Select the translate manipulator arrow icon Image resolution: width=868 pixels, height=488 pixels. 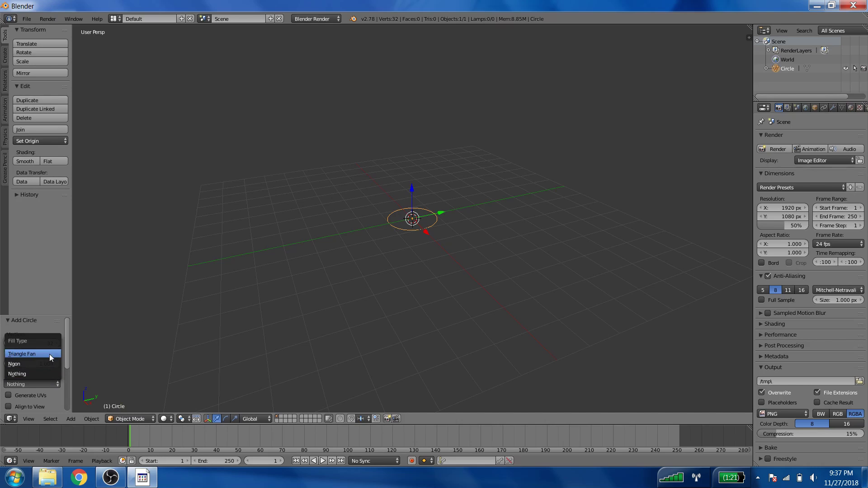point(217,418)
